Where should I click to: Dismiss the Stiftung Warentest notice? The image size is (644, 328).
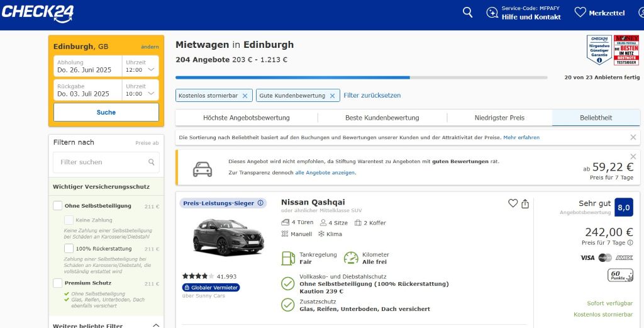click(633, 156)
